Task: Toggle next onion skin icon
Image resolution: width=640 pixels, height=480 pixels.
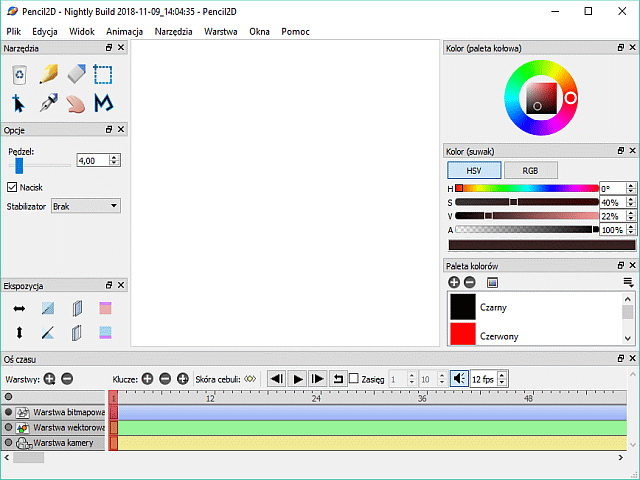Action: point(77,333)
